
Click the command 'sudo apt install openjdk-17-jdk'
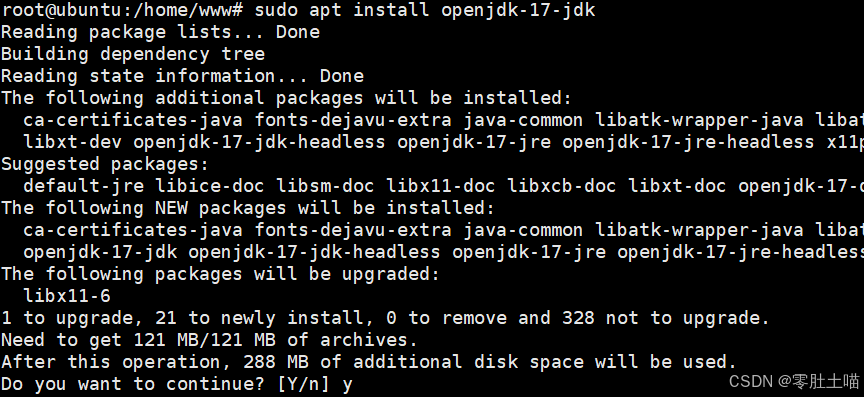[425, 9]
